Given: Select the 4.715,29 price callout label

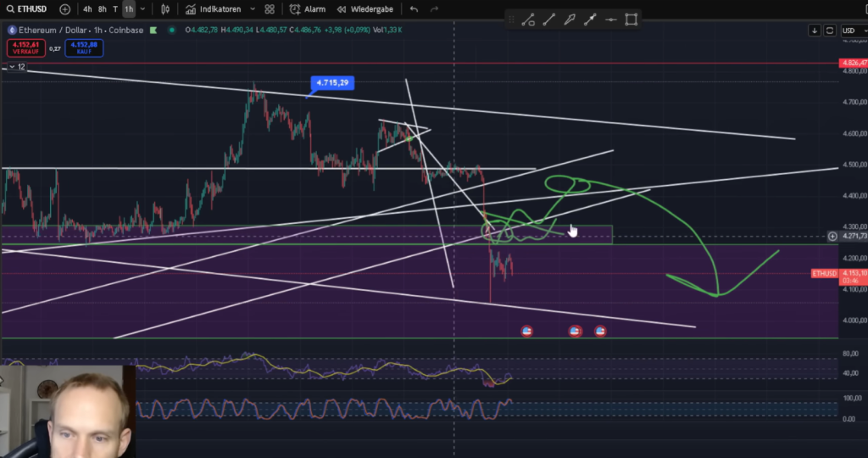Looking at the screenshot, I should [x=332, y=83].
